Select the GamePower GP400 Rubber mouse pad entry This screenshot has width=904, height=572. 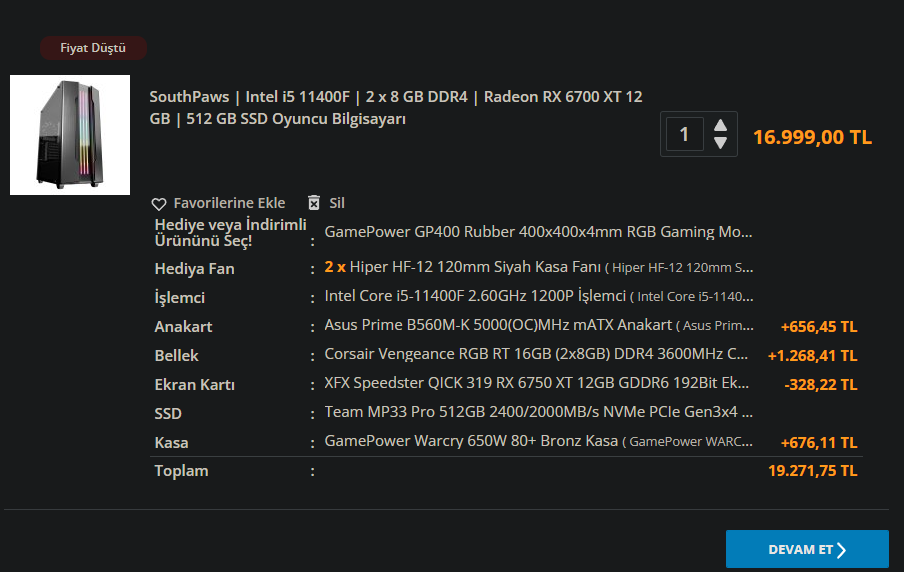(538, 232)
